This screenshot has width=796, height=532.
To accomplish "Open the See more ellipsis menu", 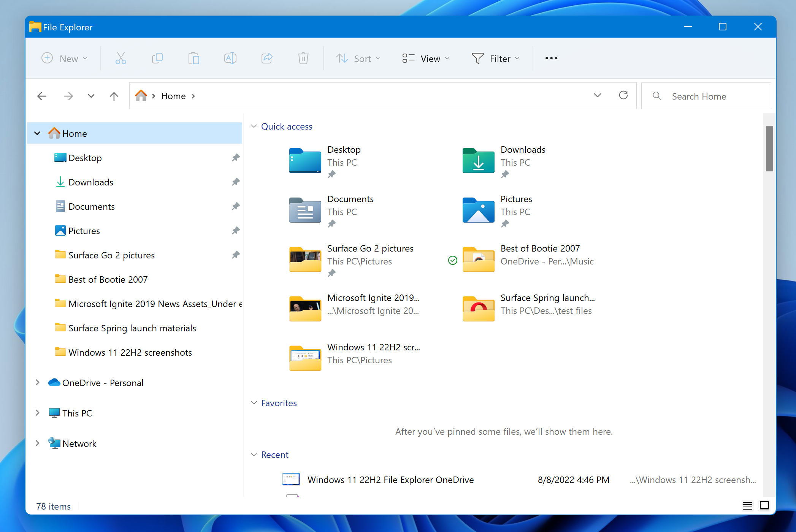I will pyautogui.click(x=551, y=58).
